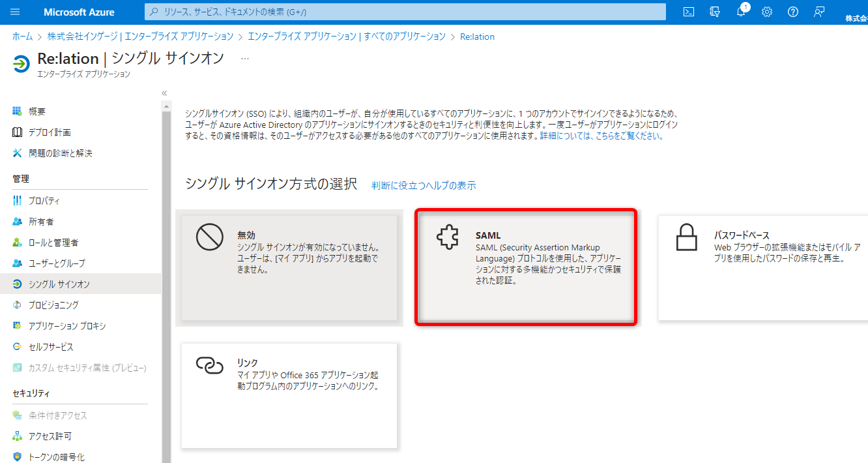Image resolution: width=868 pixels, height=463 pixels.
Task: Click the シングル サインオン arrow icon
Action: point(18,284)
